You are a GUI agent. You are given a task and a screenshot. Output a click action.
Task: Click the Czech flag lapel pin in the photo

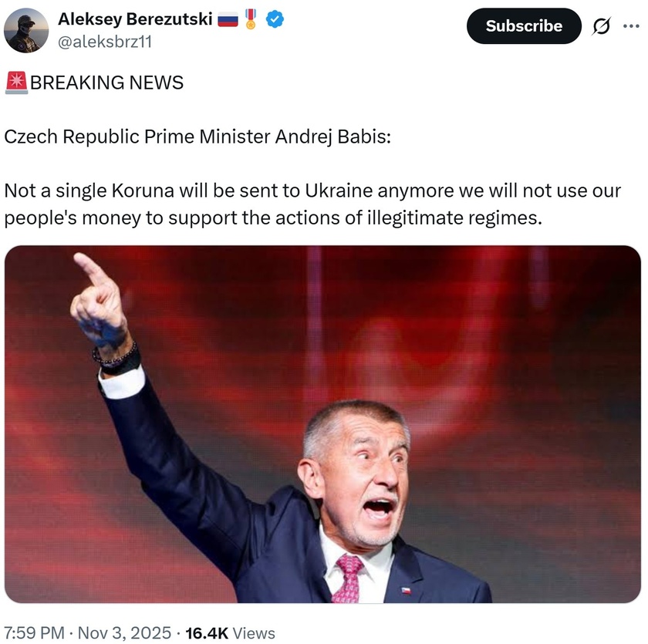[406, 590]
